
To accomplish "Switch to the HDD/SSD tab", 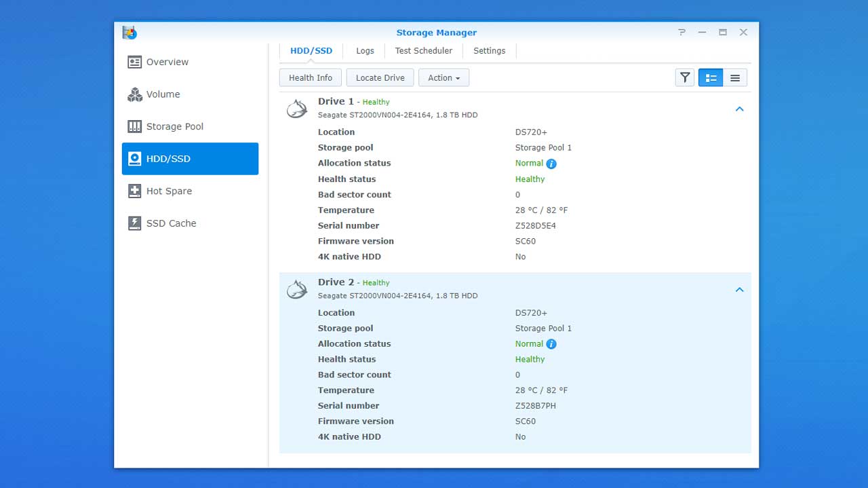I will [311, 51].
